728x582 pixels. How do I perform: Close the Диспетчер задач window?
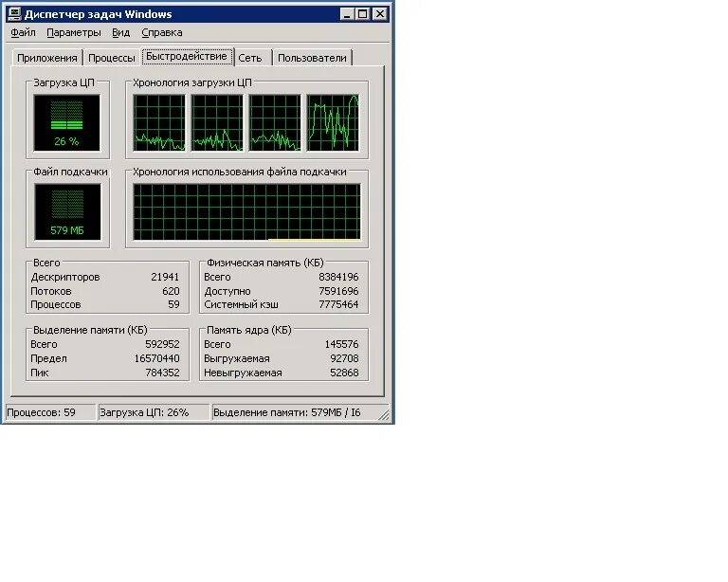[380, 14]
